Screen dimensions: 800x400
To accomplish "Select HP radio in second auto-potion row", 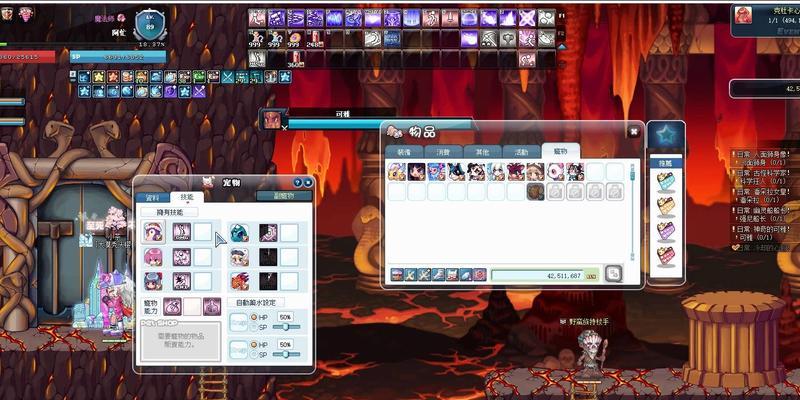I will (253, 345).
